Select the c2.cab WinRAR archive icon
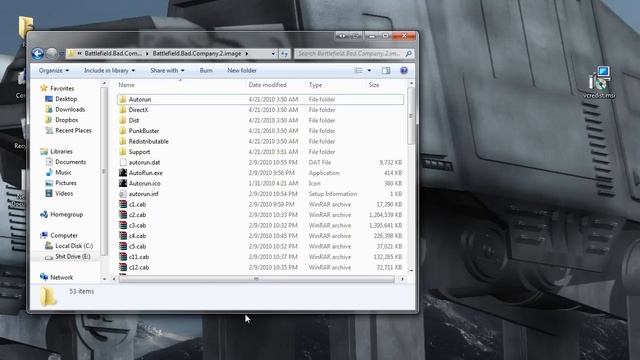This screenshot has width=640, height=360. coord(123,215)
